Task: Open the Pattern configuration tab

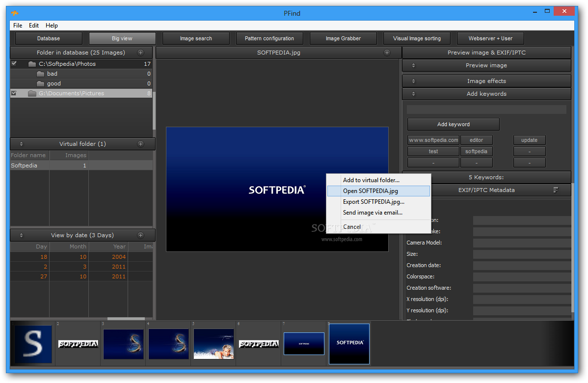Action: click(269, 38)
